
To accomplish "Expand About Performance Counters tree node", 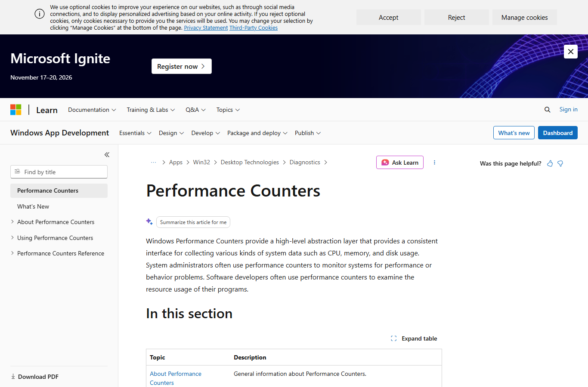I will point(12,222).
